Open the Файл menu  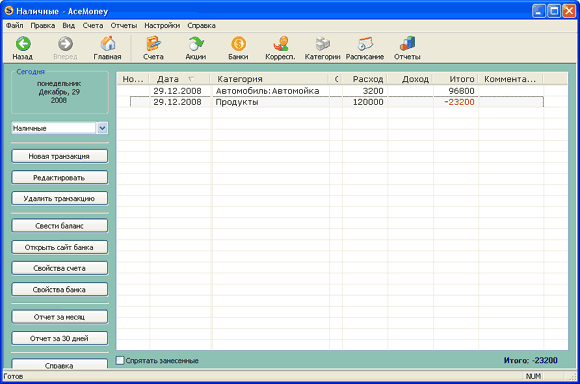point(15,26)
